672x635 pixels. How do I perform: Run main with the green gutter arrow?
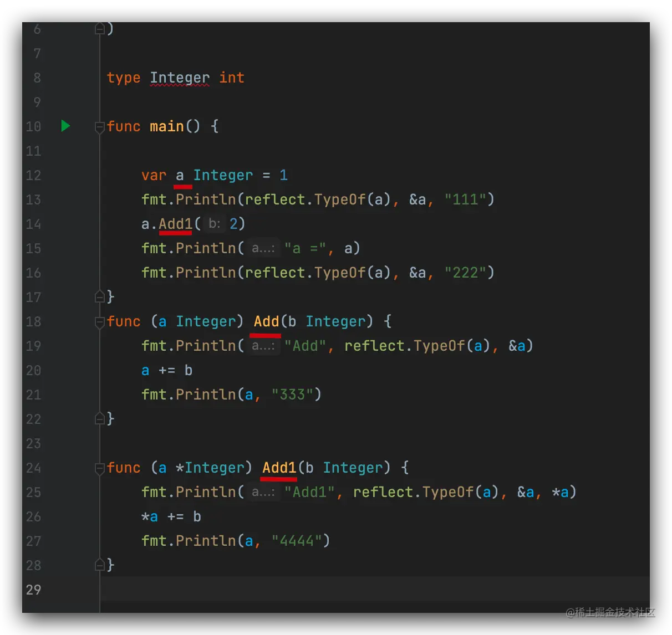pyautogui.click(x=65, y=126)
